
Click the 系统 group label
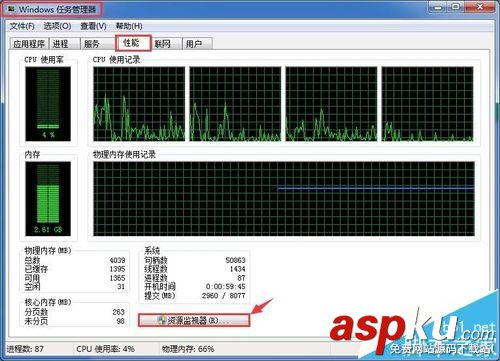click(152, 250)
